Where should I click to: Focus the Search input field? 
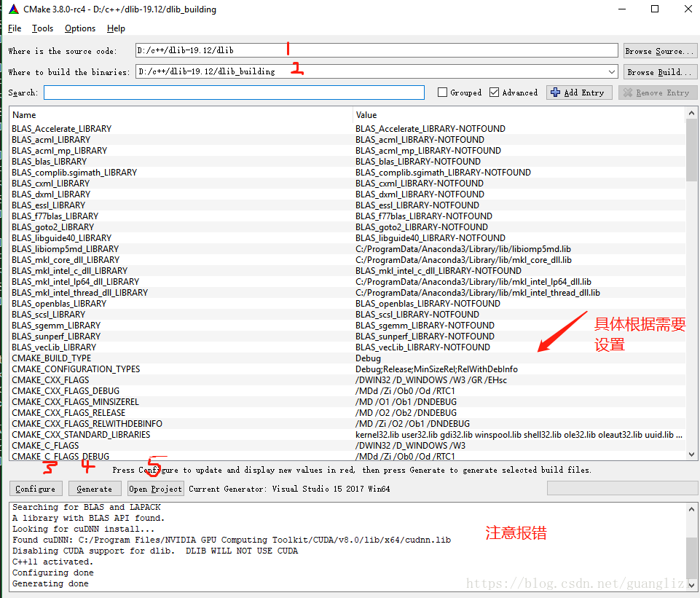pyautogui.click(x=234, y=93)
